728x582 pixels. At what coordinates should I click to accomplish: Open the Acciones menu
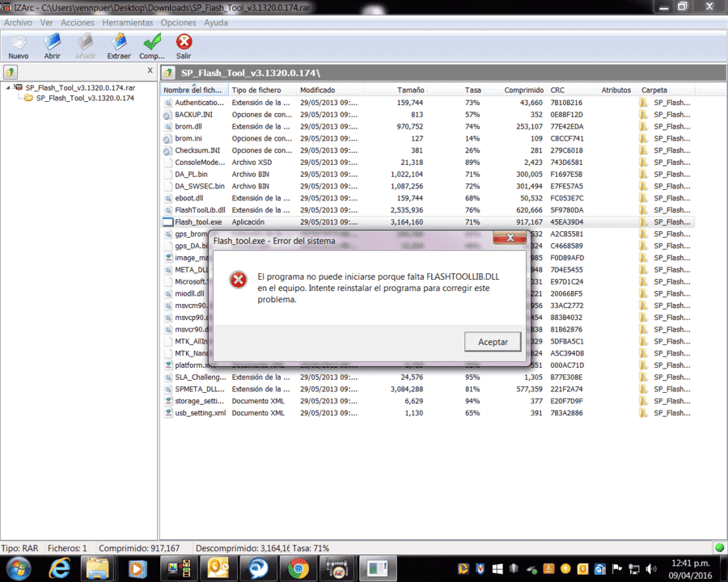(x=78, y=23)
